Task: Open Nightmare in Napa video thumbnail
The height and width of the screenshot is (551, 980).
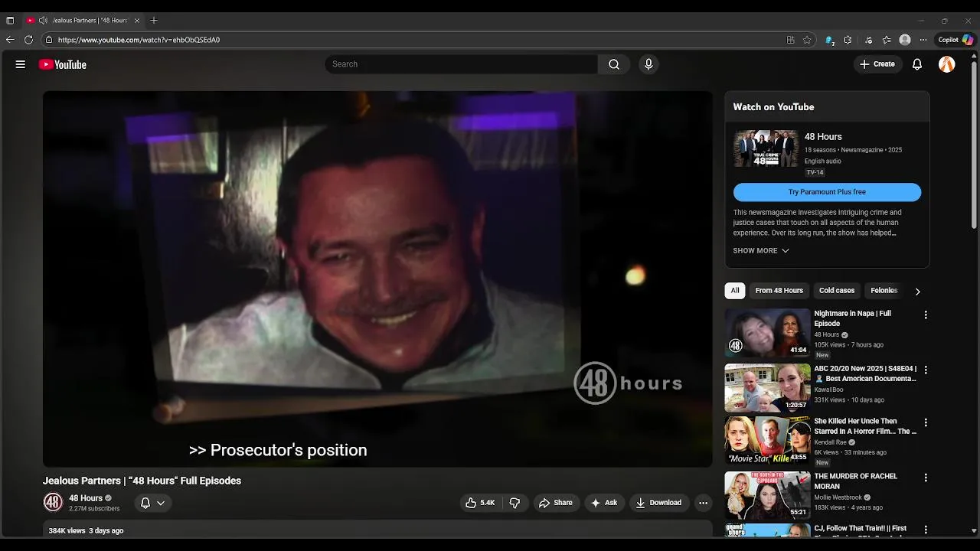Action: (x=767, y=333)
